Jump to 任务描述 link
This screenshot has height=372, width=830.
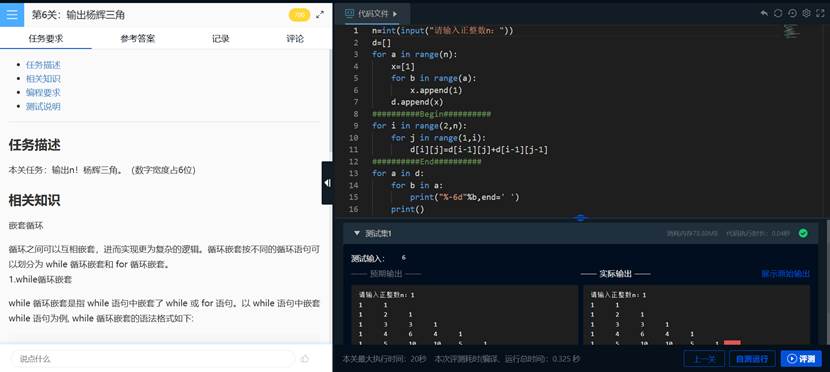pyautogui.click(x=43, y=65)
